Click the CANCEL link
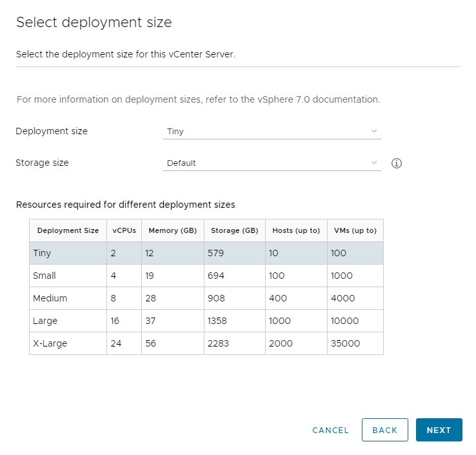This screenshot has width=476, height=455. [330, 430]
